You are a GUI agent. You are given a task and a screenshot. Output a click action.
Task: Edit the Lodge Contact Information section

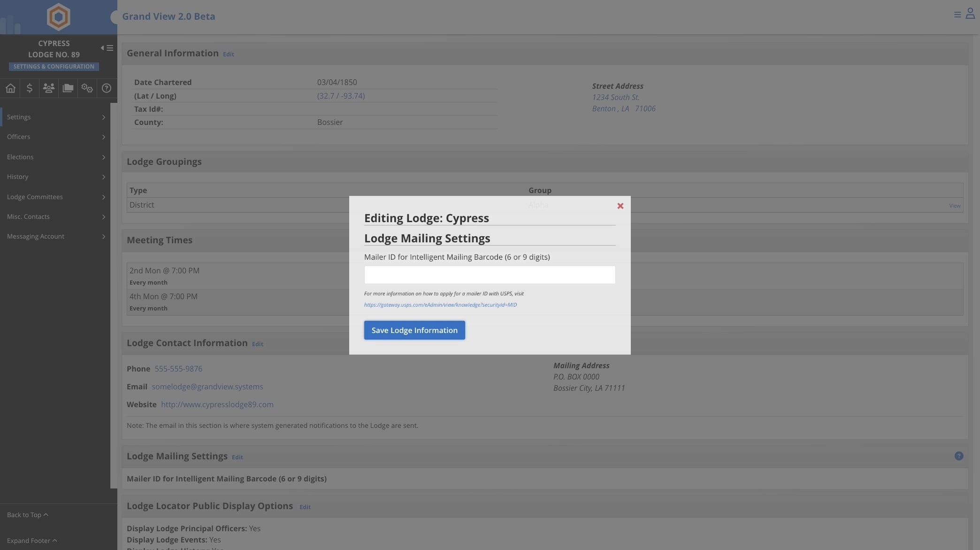(x=257, y=344)
